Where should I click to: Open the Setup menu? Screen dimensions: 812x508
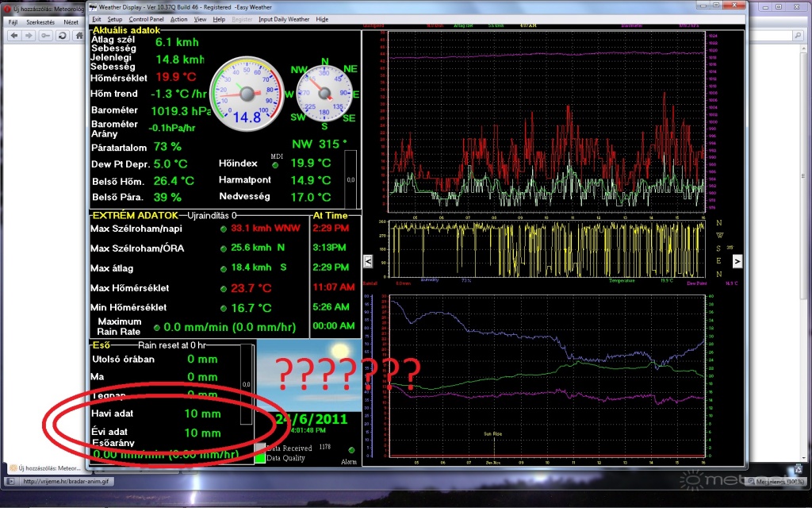click(x=115, y=18)
